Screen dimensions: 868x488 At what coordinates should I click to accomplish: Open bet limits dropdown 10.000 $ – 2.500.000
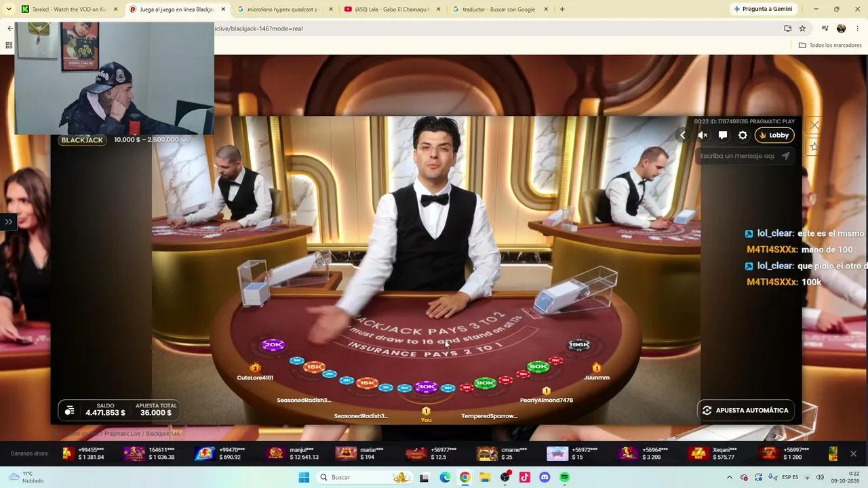click(x=150, y=140)
